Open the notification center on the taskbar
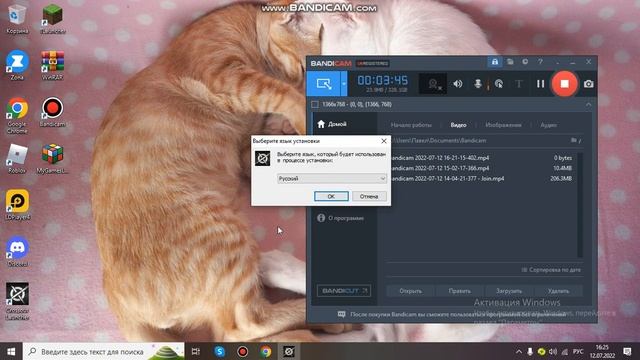The width and height of the screenshot is (640, 360). click(627, 351)
